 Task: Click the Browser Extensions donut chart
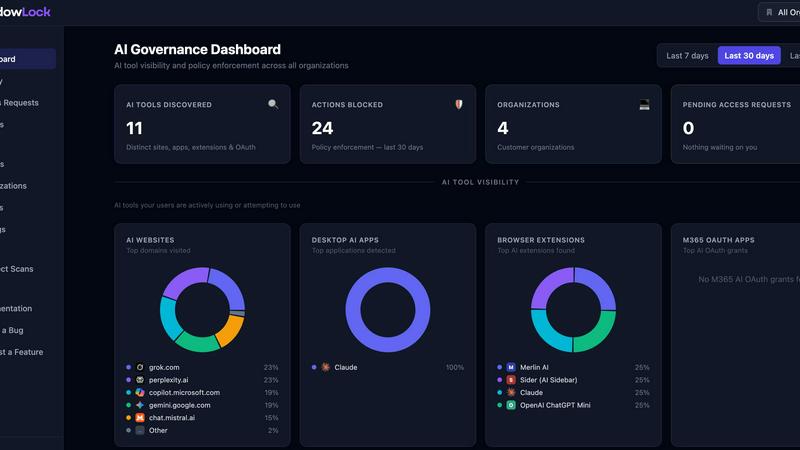[x=573, y=310]
